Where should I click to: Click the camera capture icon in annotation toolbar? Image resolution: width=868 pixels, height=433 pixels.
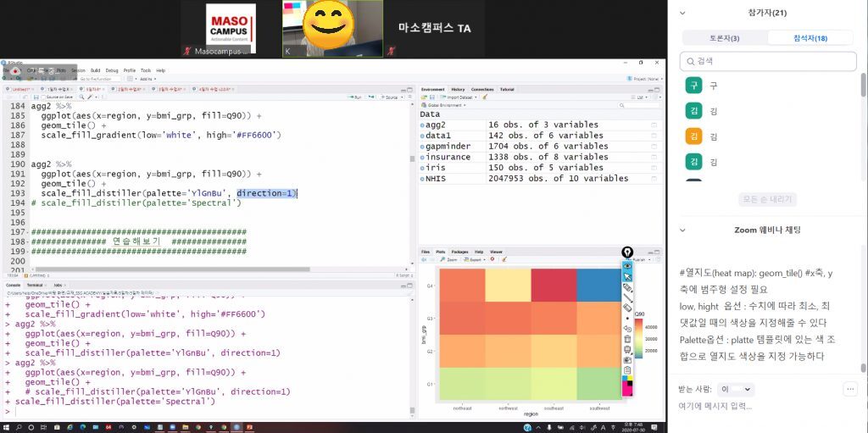point(627,359)
